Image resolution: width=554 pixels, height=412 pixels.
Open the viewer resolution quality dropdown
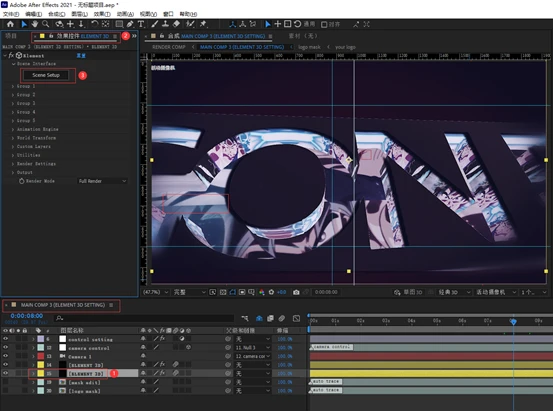point(189,292)
